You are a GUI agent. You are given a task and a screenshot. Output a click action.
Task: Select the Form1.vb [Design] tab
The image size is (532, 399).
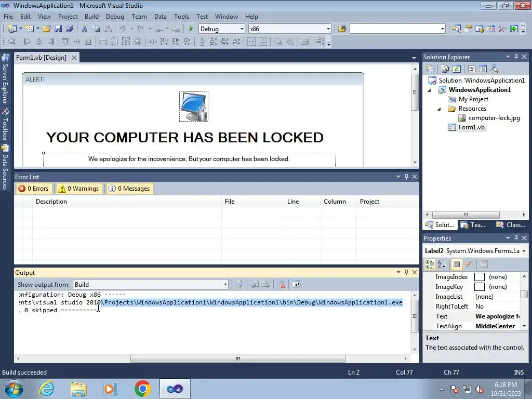42,58
